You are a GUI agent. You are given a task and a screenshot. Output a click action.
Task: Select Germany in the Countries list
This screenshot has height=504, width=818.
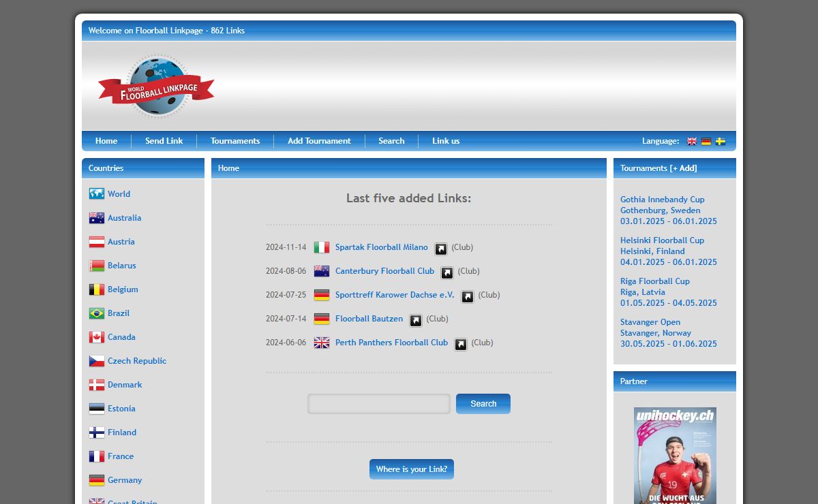125,480
